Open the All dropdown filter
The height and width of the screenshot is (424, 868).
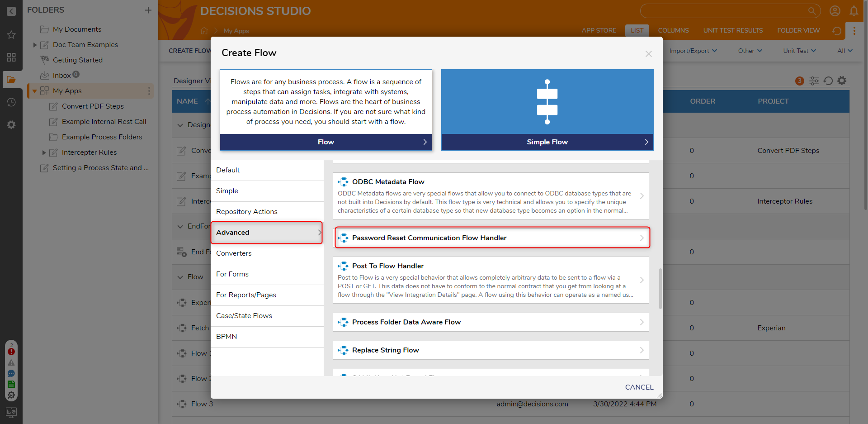click(844, 51)
